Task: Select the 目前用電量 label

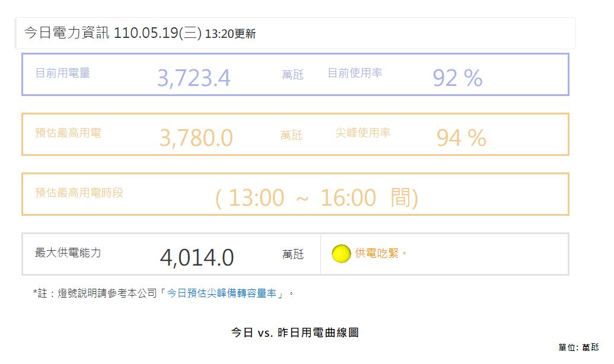Action: click(x=63, y=74)
